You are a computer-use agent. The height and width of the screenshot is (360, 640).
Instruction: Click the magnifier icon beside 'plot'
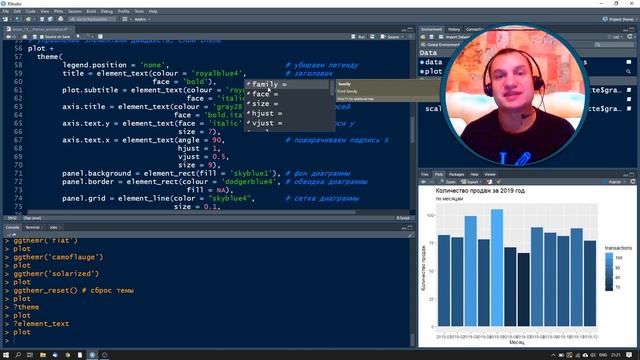pos(629,71)
